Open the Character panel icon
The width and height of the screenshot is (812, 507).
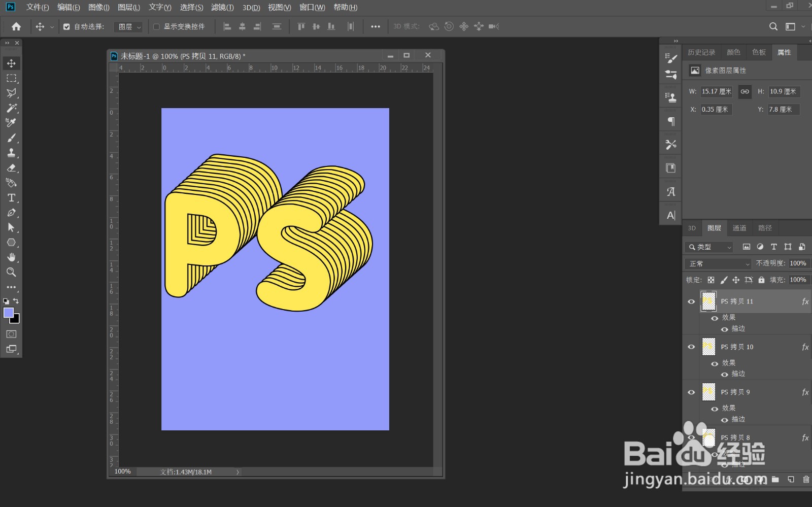(670, 215)
